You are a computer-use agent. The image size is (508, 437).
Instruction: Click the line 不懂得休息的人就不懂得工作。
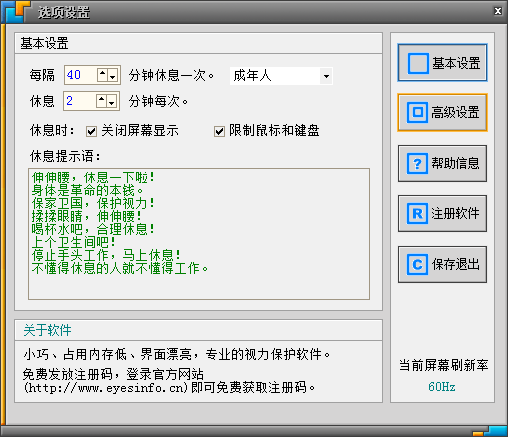[120, 268]
